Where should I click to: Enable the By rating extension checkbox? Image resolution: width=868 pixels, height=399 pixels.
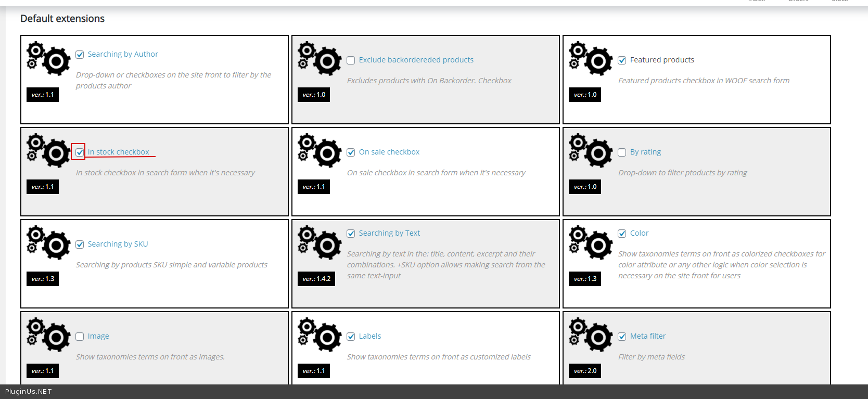(x=622, y=152)
